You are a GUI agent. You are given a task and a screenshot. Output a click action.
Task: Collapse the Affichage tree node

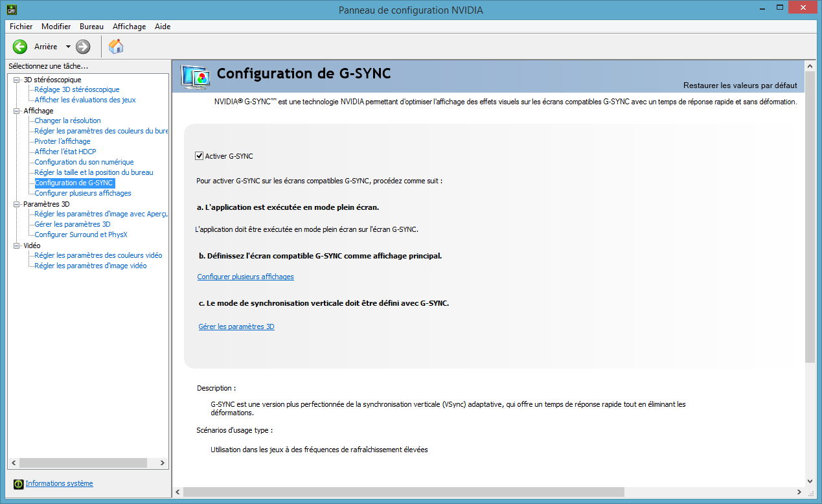(x=17, y=111)
